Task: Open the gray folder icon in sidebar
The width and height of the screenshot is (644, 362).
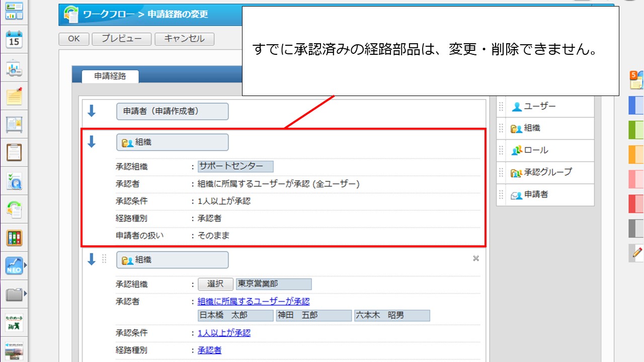Action: point(14,294)
